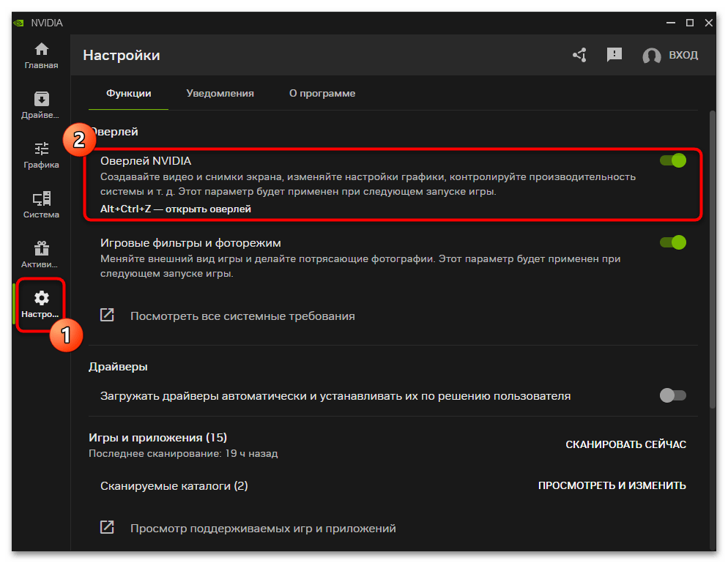Click Последнее сканирование: 19 ч назад text
Screen dimensions: 728x563
coord(183,453)
